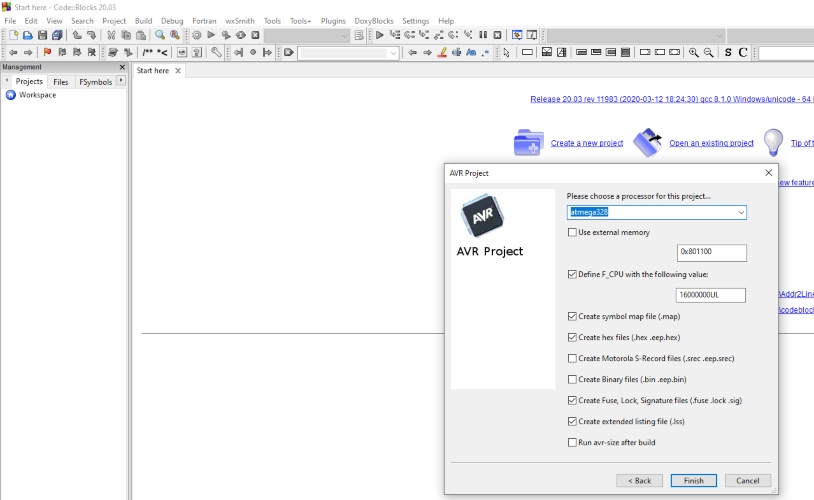Open the processor dropdown showing atmega328
The height and width of the screenshot is (500, 814).
741,212
